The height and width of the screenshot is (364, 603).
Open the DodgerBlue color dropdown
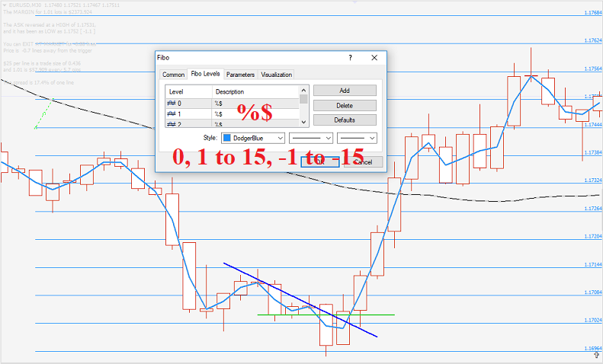click(x=253, y=138)
